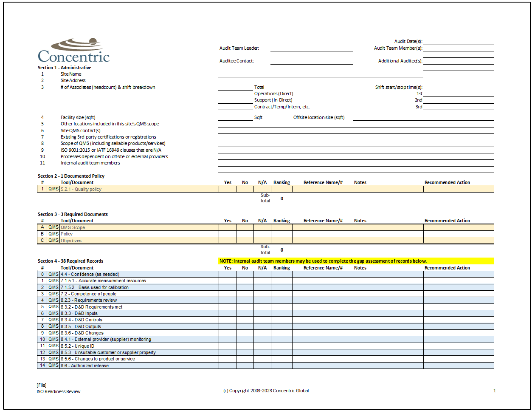Viewport: 532px width, 411px height.
Task: Click the 3rd shift time blank
Action: click(459, 107)
